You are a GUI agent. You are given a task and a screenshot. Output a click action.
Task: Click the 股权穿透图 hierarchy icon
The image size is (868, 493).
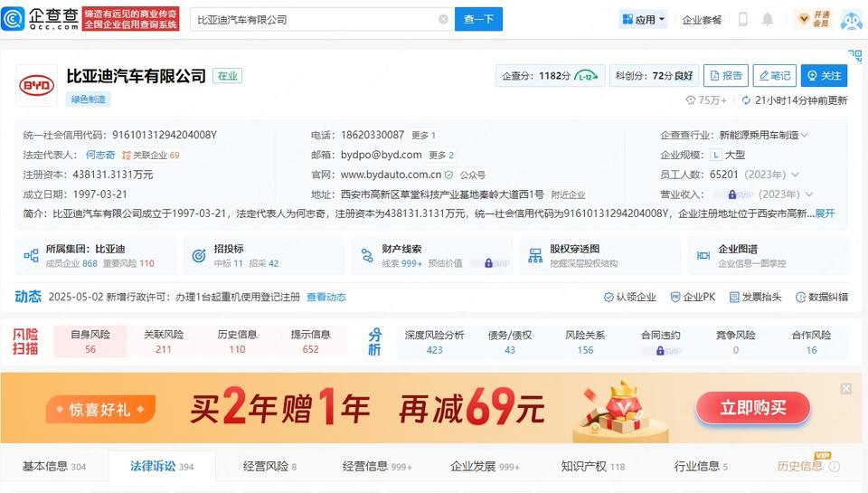[535, 255]
